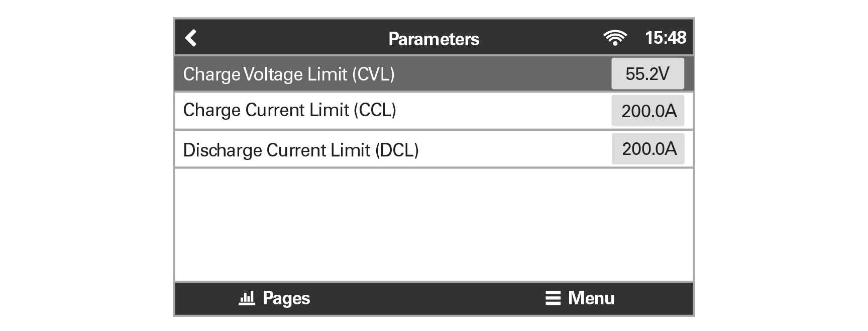868x331 pixels.
Task: Click the Wi-Fi signal icon
Action: pos(615,38)
